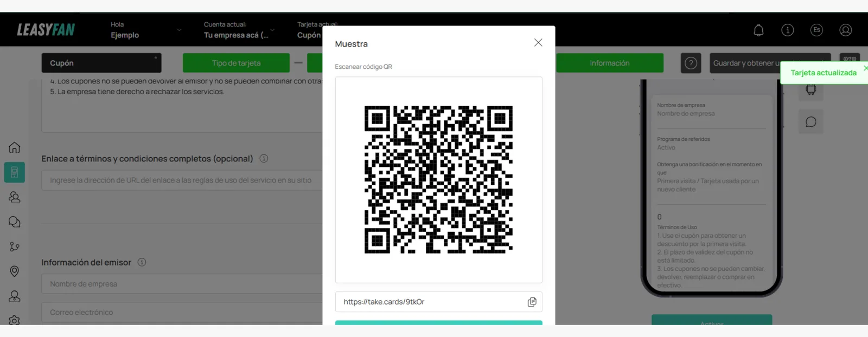Click the QR code icon button

point(850,59)
